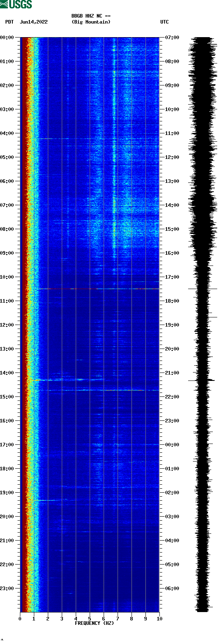Click the PDT timezone label
The width and height of the screenshot is (220, 644).
coord(9,22)
